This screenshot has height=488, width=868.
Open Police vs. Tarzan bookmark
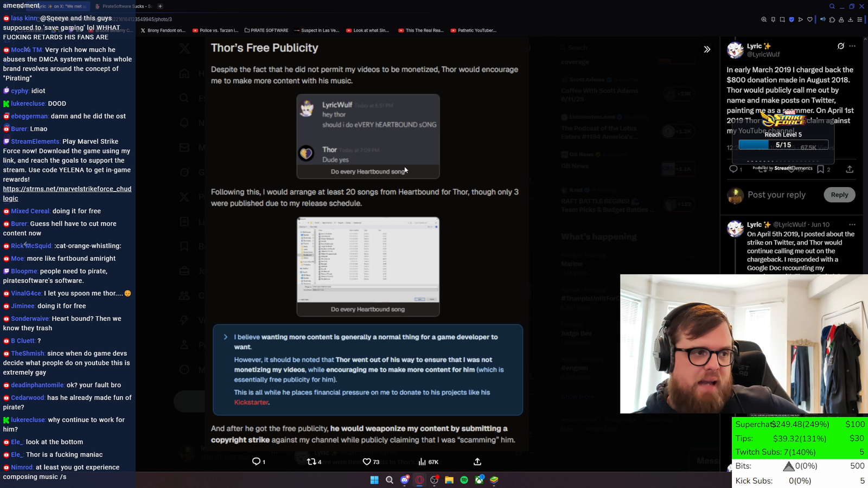coord(215,30)
